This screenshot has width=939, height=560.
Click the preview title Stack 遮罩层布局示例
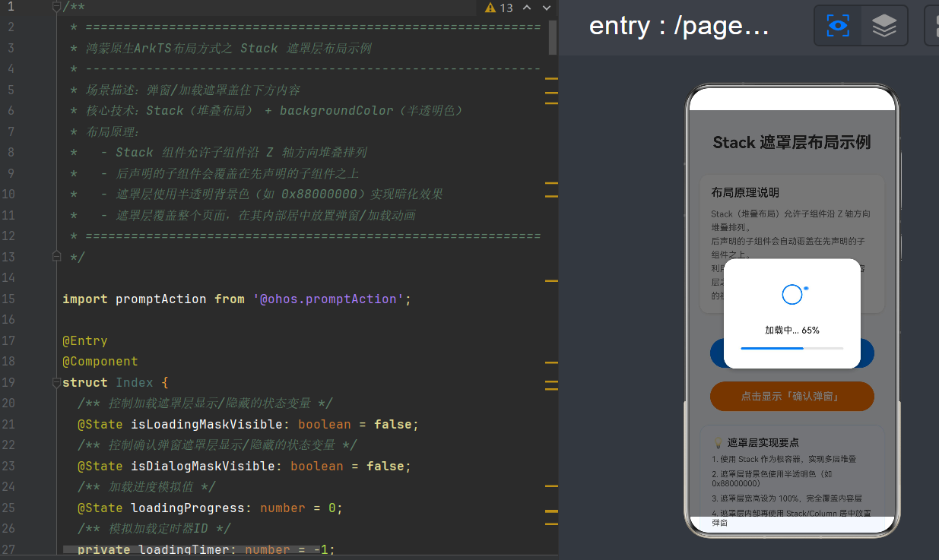(x=791, y=142)
